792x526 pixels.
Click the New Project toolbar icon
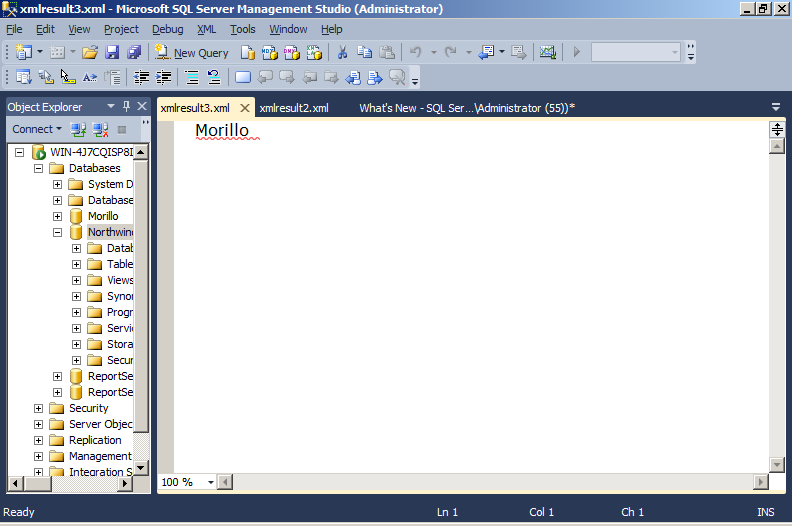[x=24, y=52]
